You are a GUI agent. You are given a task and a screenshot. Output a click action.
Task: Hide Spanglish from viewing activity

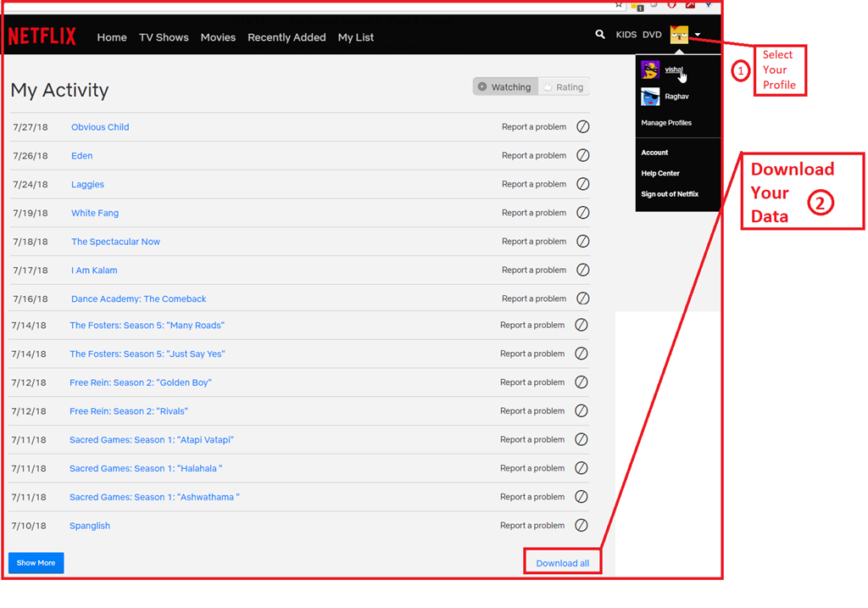coord(581,526)
